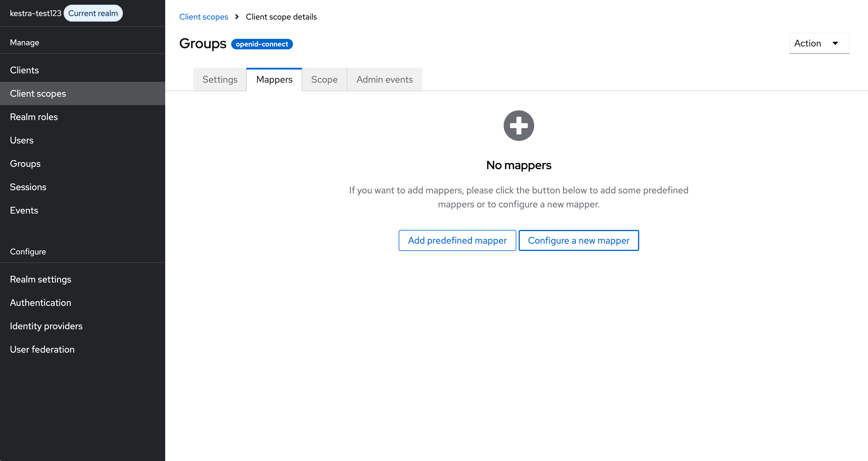Open the Sessions page
The image size is (868, 461).
(28, 186)
